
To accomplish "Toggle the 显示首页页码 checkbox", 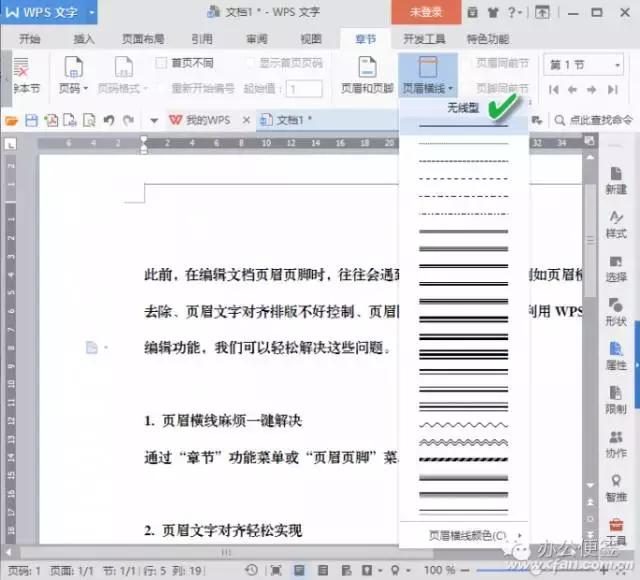I will point(250,63).
